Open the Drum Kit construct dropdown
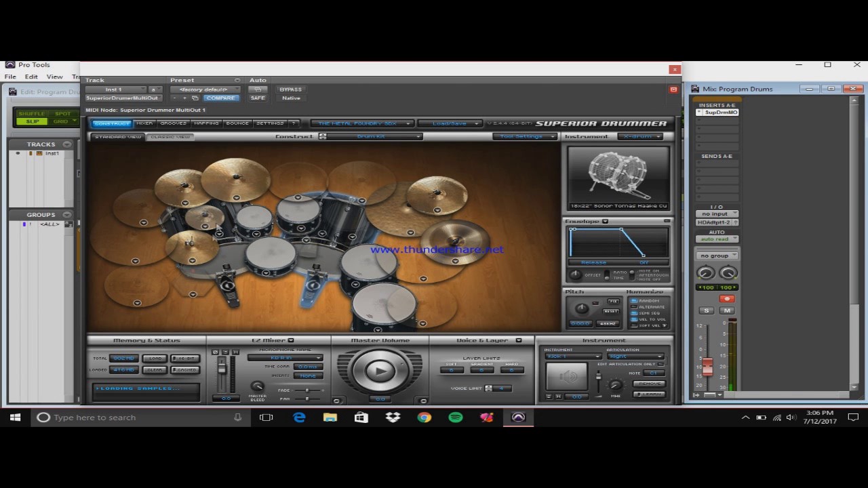 pos(374,136)
